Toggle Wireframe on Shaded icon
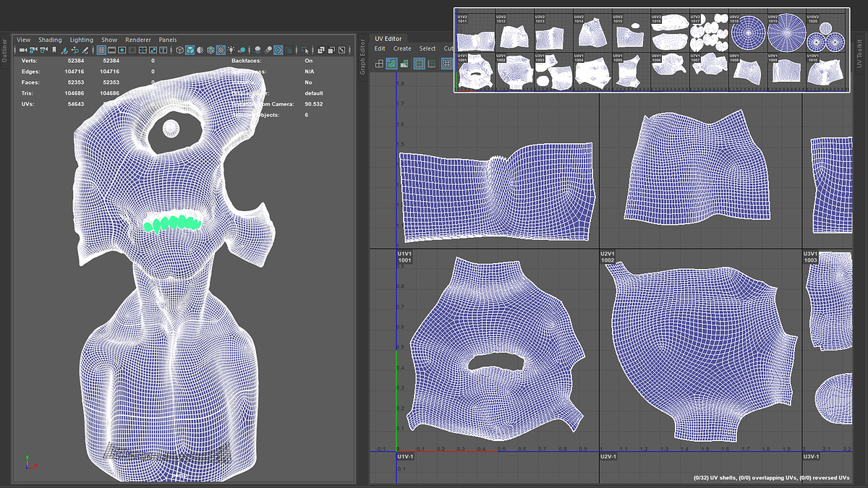868x488 pixels. pos(210,50)
